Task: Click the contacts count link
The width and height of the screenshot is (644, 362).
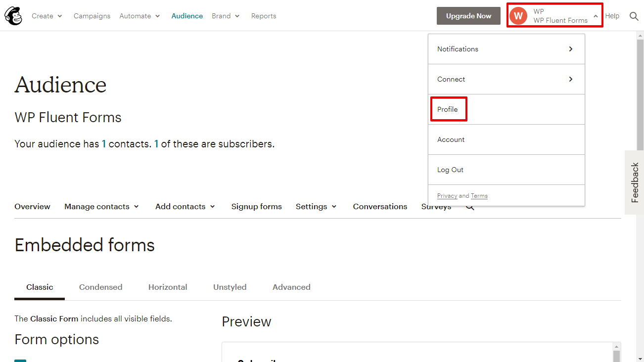Action: coord(104,144)
